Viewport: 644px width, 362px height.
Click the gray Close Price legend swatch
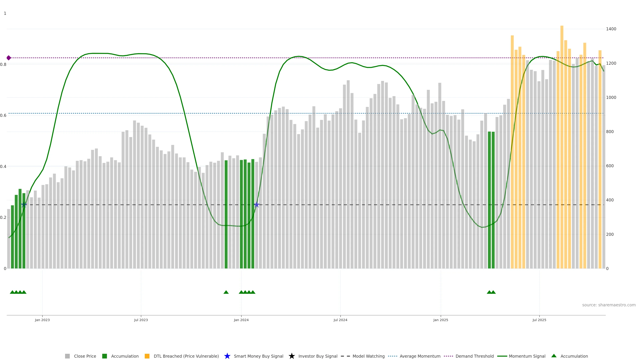67,356
